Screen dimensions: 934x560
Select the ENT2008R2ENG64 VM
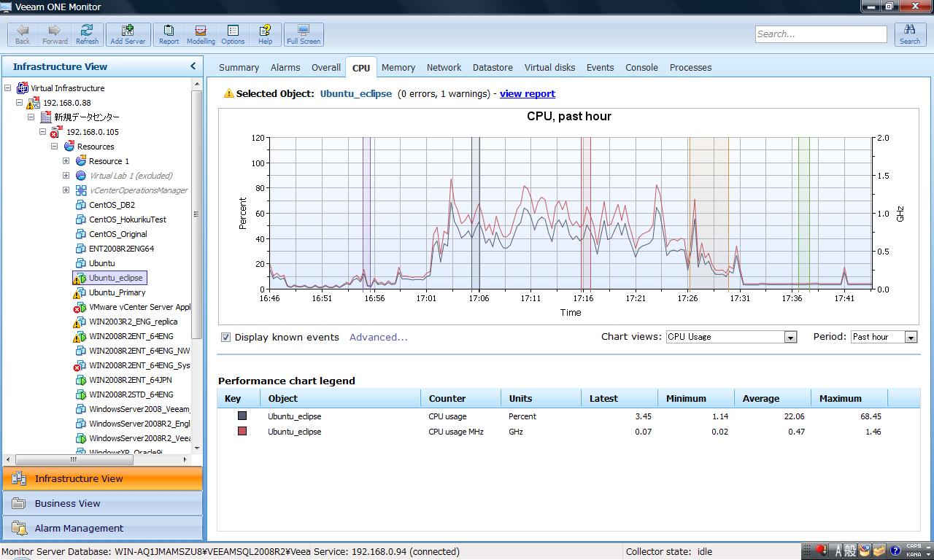pos(121,249)
